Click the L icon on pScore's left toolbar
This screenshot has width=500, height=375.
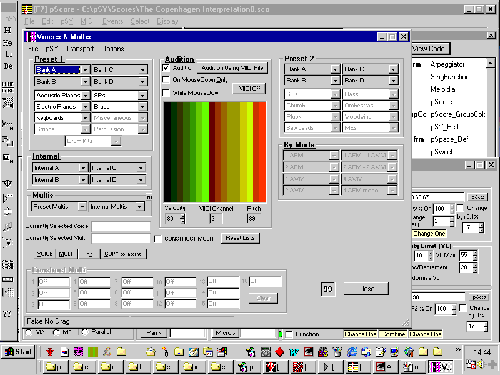[x=8, y=54]
